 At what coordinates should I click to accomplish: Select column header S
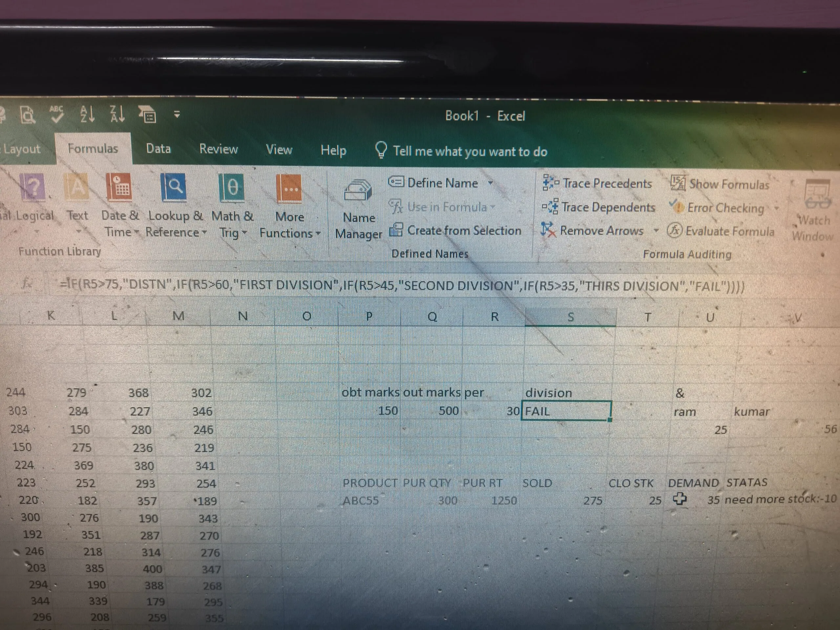coord(570,317)
